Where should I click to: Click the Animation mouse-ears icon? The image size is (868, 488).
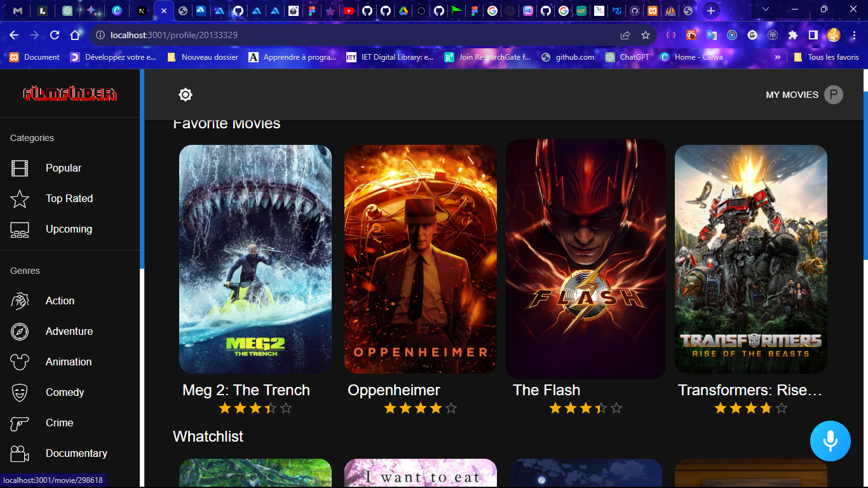(x=20, y=362)
